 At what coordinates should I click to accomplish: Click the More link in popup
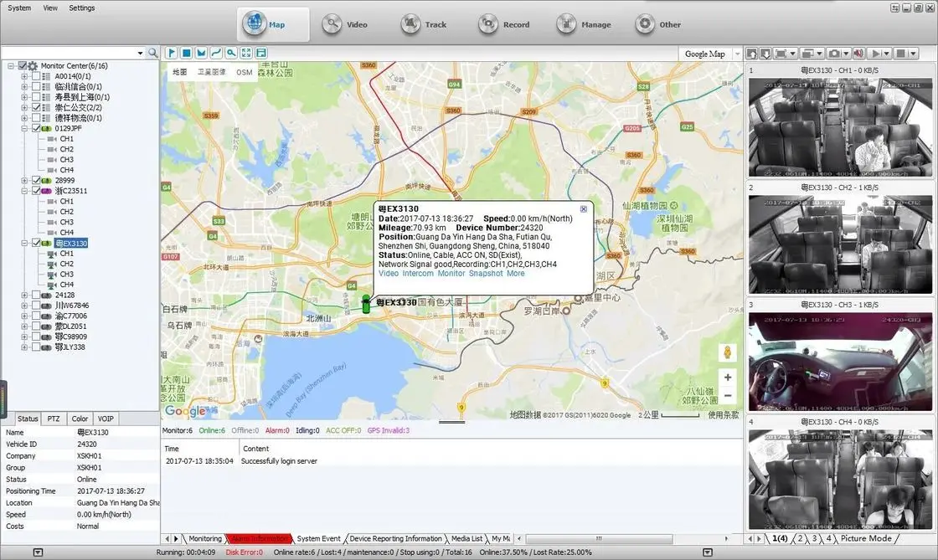(x=516, y=274)
